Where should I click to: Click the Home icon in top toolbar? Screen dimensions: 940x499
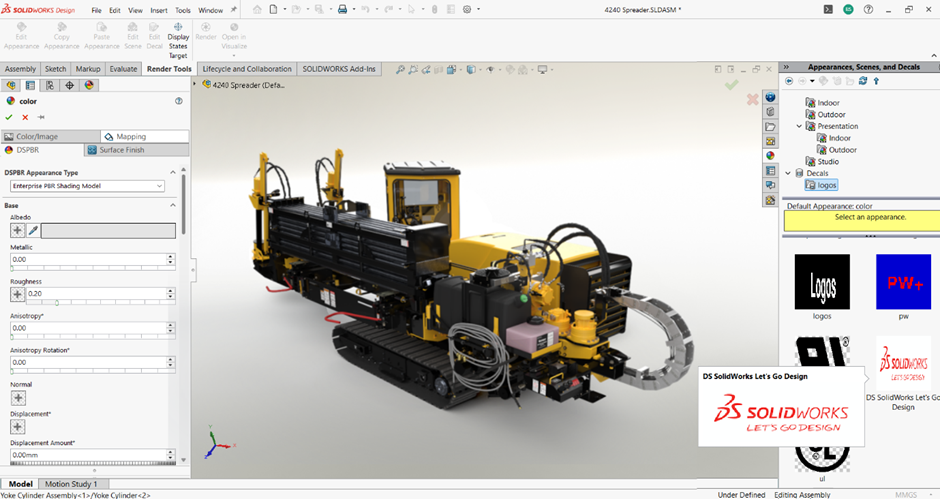point(257,10)
